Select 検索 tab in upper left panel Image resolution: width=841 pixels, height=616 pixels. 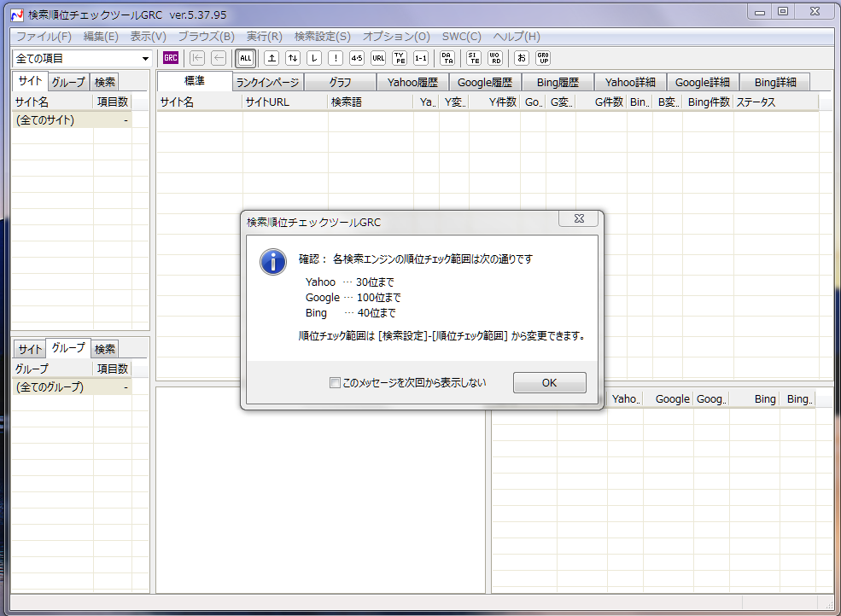(x=104, y=83)
